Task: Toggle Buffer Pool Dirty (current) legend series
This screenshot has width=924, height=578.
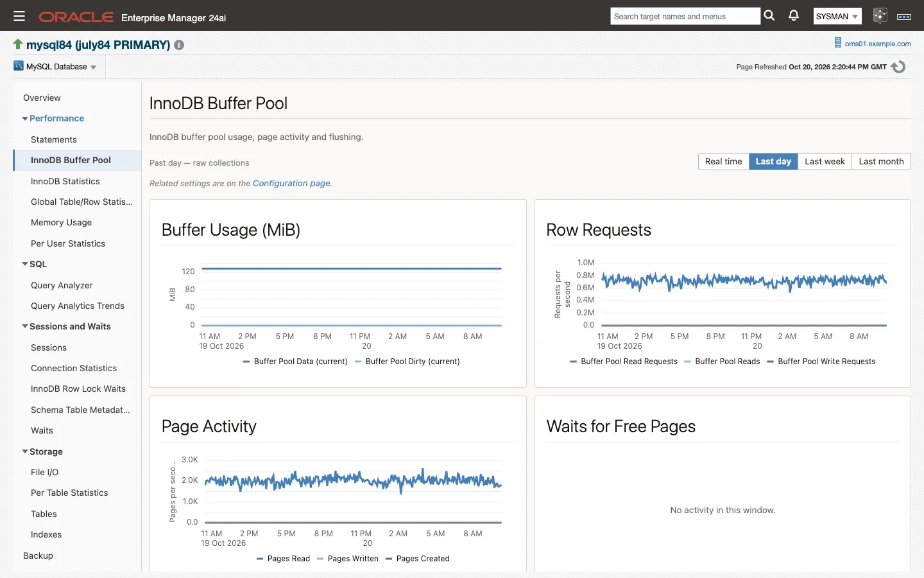Action: 407,362
